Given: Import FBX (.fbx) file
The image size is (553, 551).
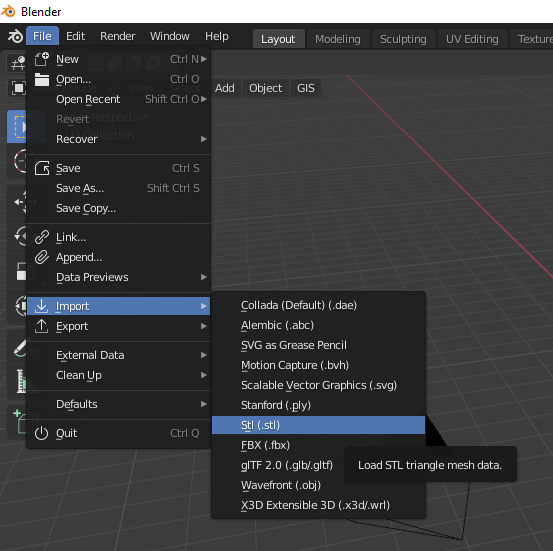Looking at the screenshot, I should click(x=318, y=445).
